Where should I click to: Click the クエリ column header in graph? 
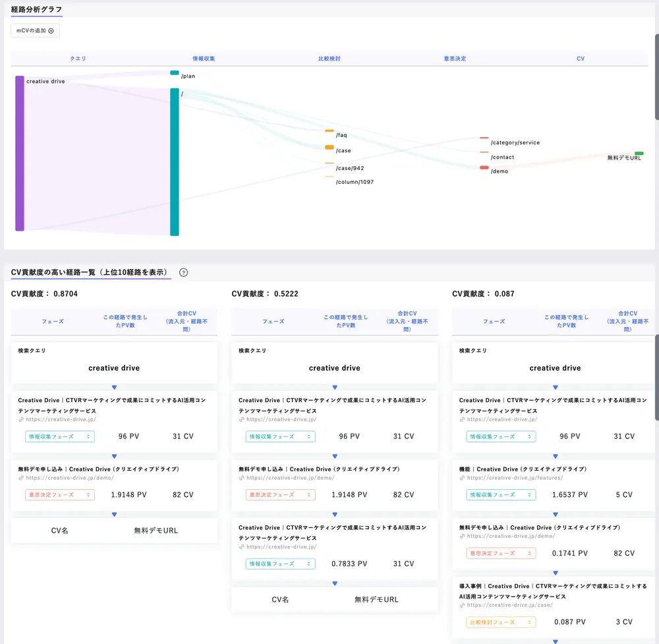pyautogui.click(x=78, y=59)
